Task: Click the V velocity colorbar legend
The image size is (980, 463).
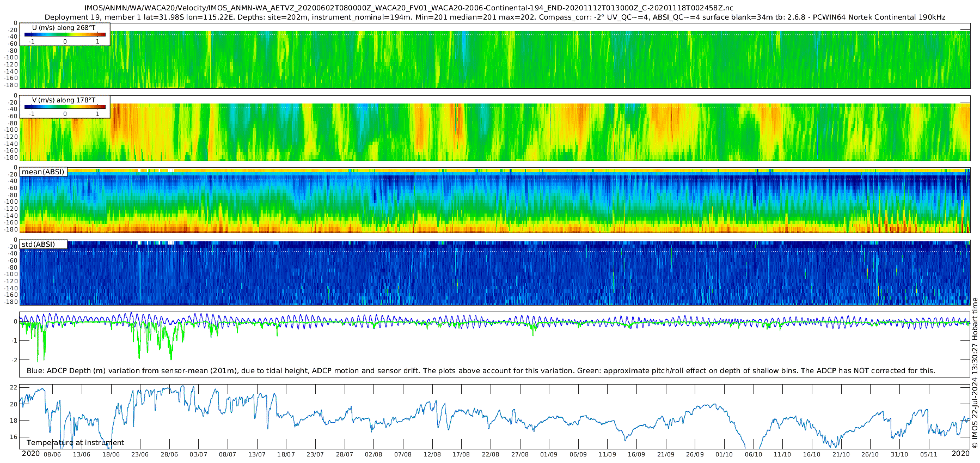Action: point(65,107)
